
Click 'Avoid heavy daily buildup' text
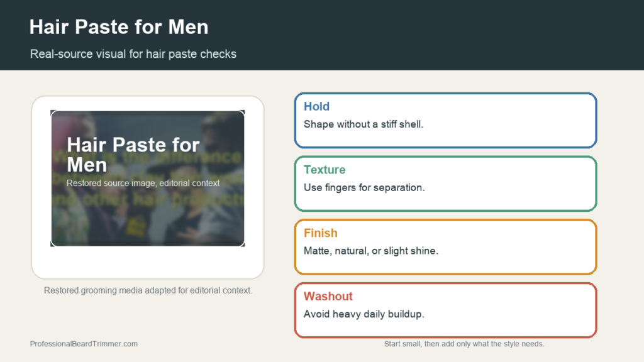[364, 314]
